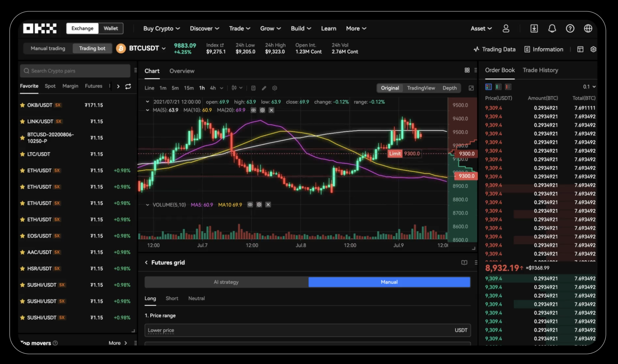The image size is (618, 364).
Task: Click the chart drawing pencil icon
Action: point(264,88)
